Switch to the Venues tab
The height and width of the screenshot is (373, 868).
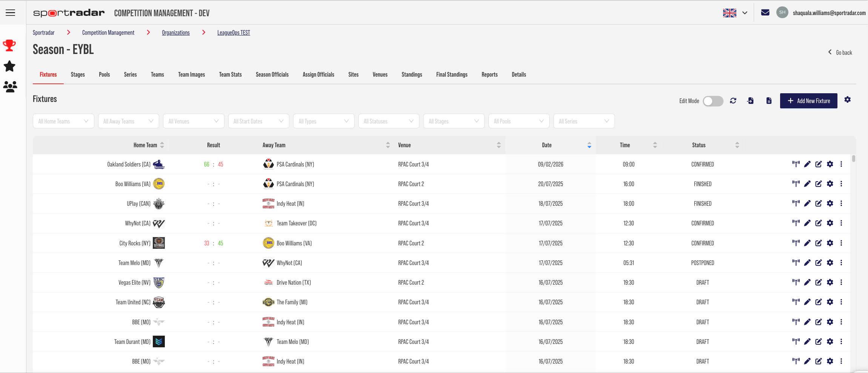pos(380,74)
